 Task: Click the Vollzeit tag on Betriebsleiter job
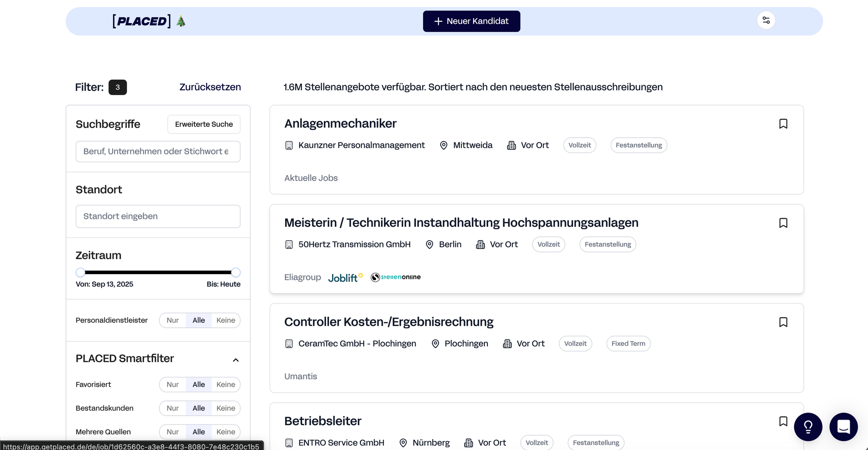[537, 443]
